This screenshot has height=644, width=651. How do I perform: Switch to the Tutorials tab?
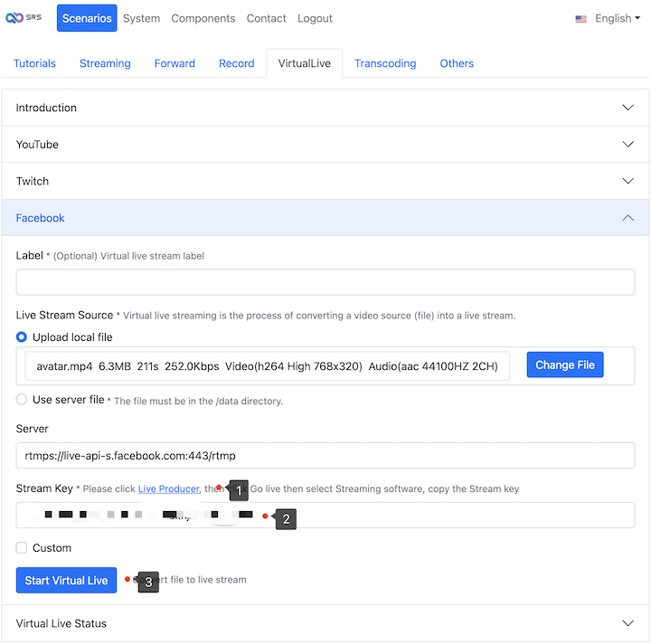pyautogui.click(x=34, y=63)
